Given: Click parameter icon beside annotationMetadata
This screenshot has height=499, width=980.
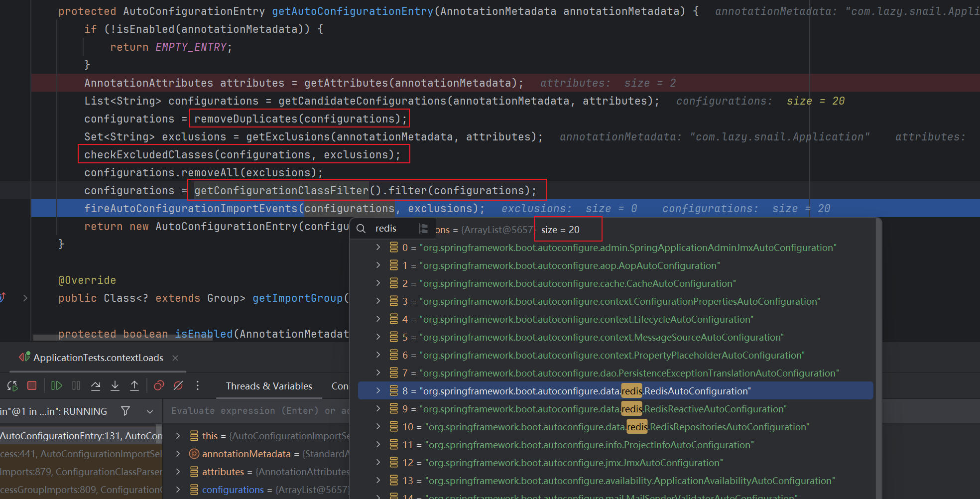Looking at the screenshot, I should click(194, 454).
